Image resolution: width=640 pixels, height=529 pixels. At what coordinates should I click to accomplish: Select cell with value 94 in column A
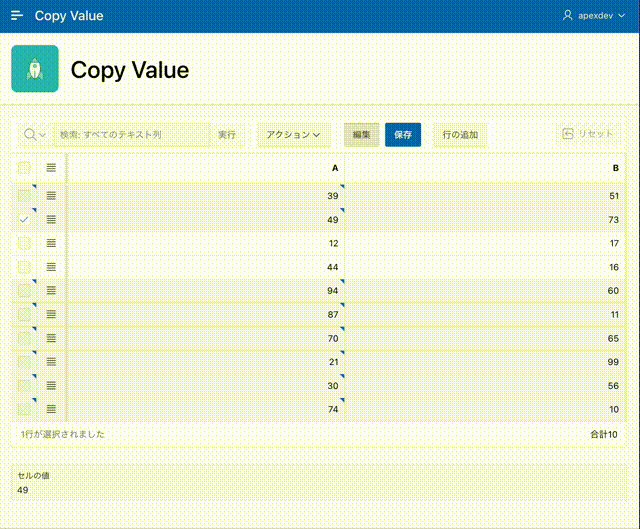tap(206, 291)
